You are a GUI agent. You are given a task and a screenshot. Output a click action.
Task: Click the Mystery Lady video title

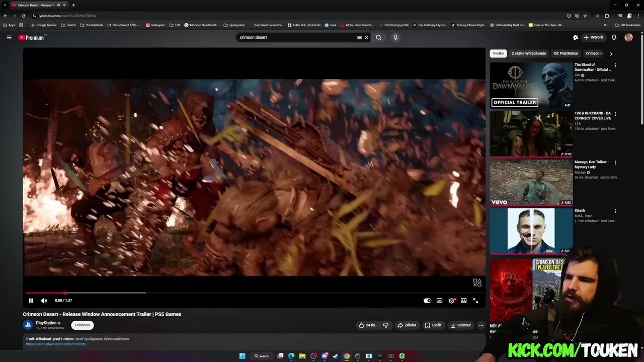(592, 164)
